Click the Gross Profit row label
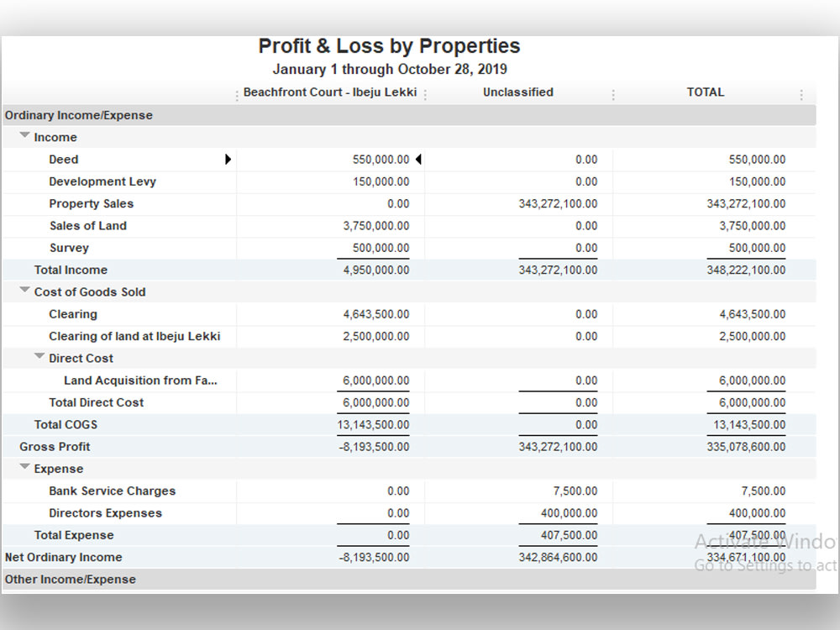 [55, 446]
